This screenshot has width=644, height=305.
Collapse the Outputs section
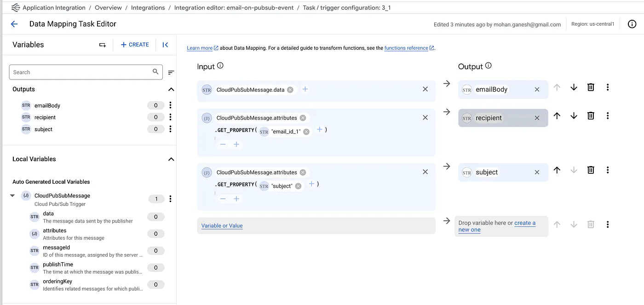171,89
